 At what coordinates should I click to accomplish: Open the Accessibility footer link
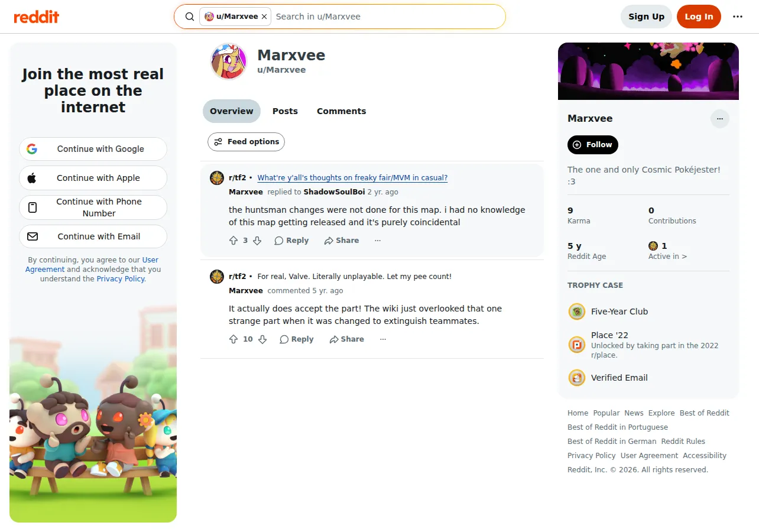(705, 456)
